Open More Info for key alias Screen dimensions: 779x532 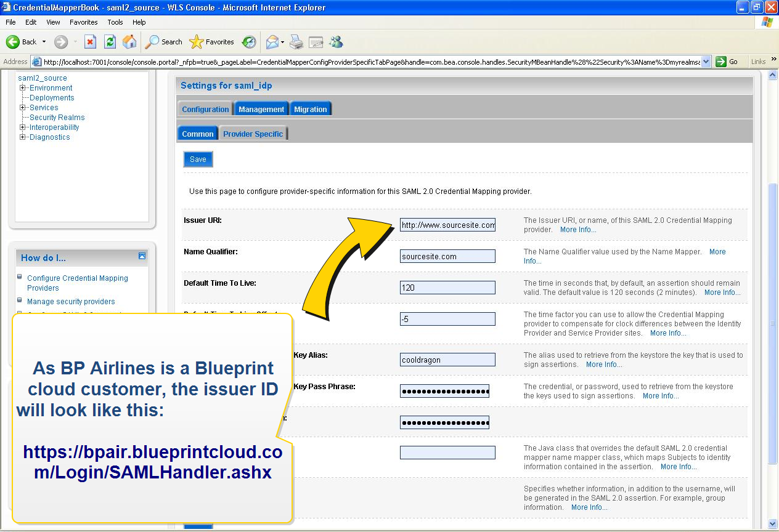(x=604, y=365)
